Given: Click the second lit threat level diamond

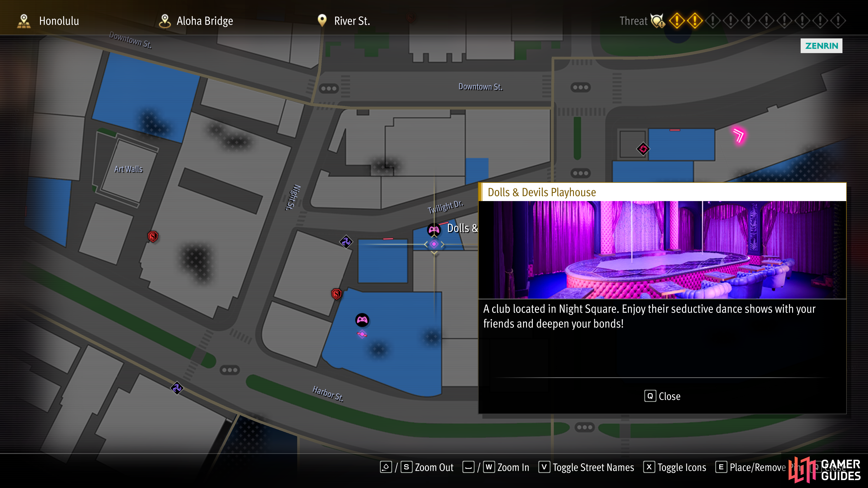Looking at the screenshot, I should 695,21.
